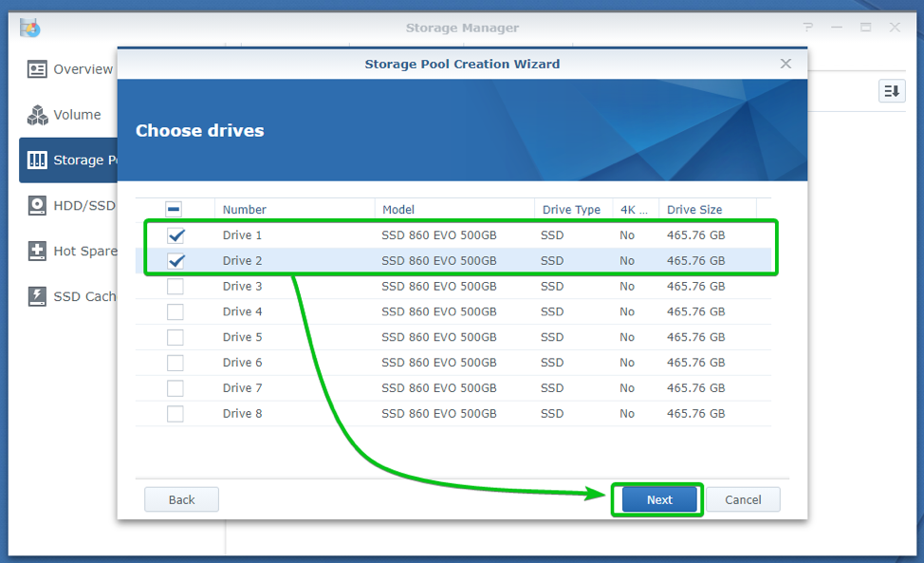
Task: Click the Back button in wizard
Action: (x=181, y=499)
